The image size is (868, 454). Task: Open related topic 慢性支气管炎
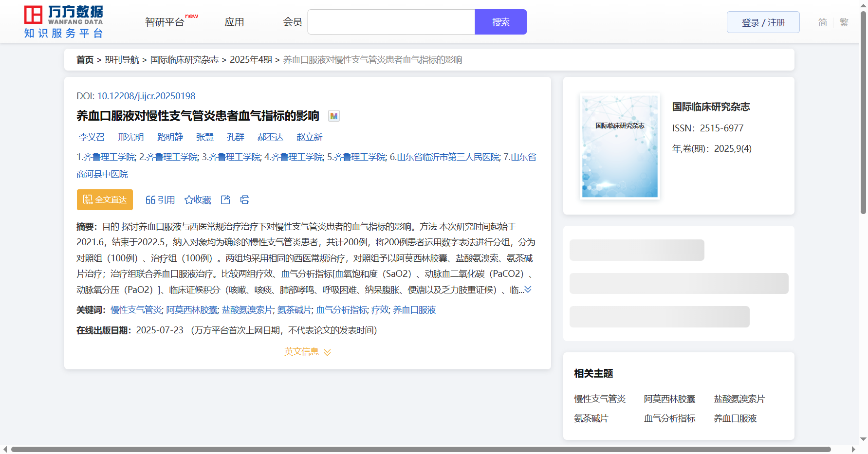point(600,399)
